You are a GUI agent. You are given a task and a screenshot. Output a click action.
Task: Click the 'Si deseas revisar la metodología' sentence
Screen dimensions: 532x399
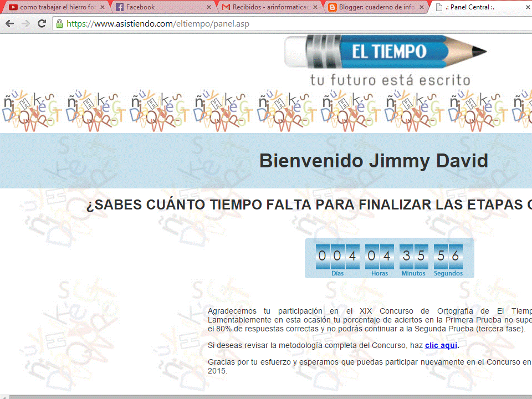click(333, 345)
